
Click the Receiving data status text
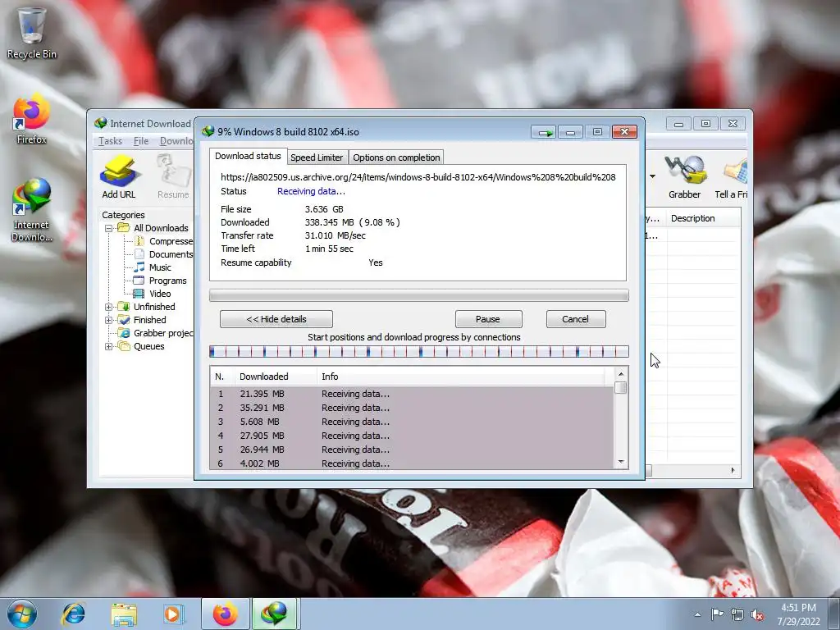311,191
